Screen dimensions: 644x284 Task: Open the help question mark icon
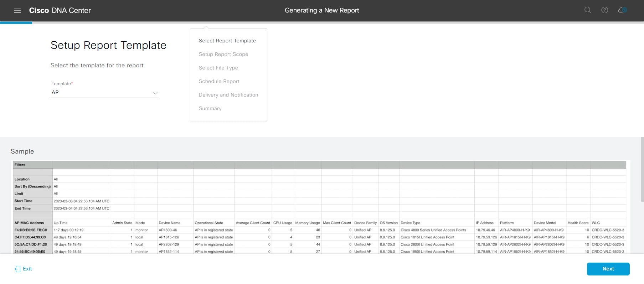pos(605,10)
